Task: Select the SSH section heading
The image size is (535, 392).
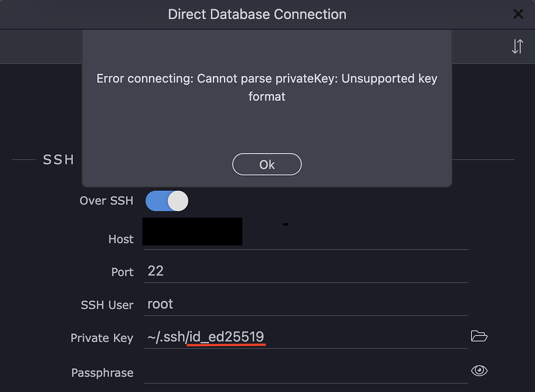Action: click(59, 160)
